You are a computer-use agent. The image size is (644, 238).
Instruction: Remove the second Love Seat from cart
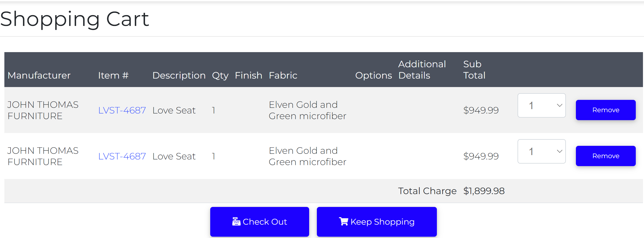click(606, 156)
